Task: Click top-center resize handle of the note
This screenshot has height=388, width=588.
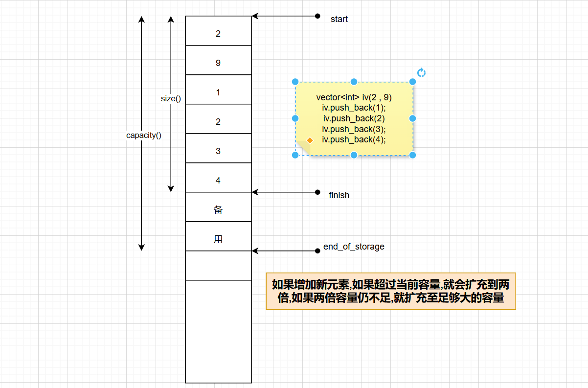Action: [354, 82]
